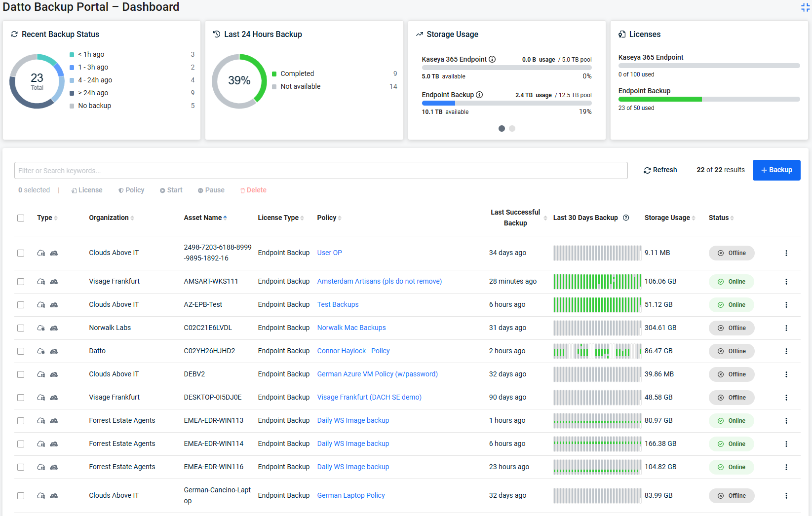The width and height of the screenshot is (812, 516).
Task: Click the Start bulk action
Action: pos(171,190)
